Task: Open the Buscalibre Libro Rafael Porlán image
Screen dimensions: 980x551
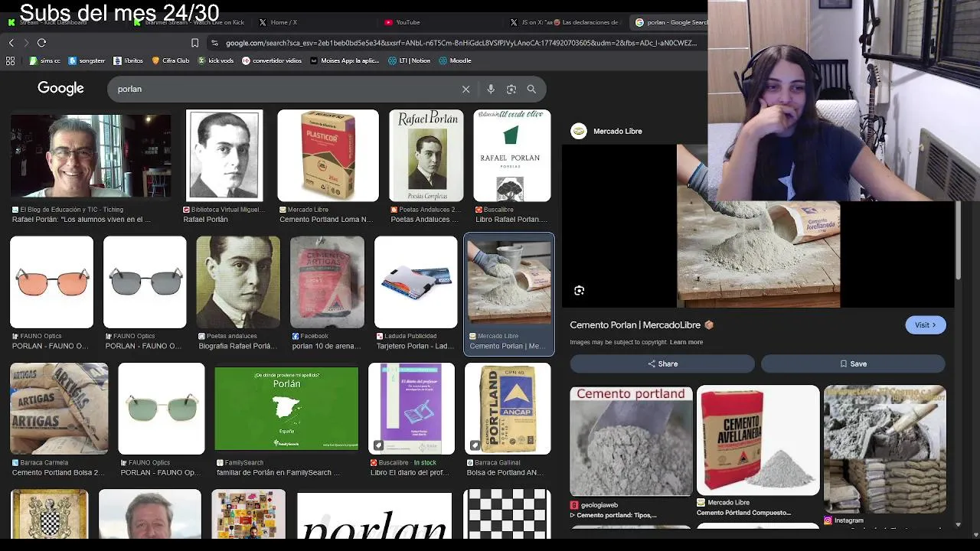Action: tap(511, 156)
